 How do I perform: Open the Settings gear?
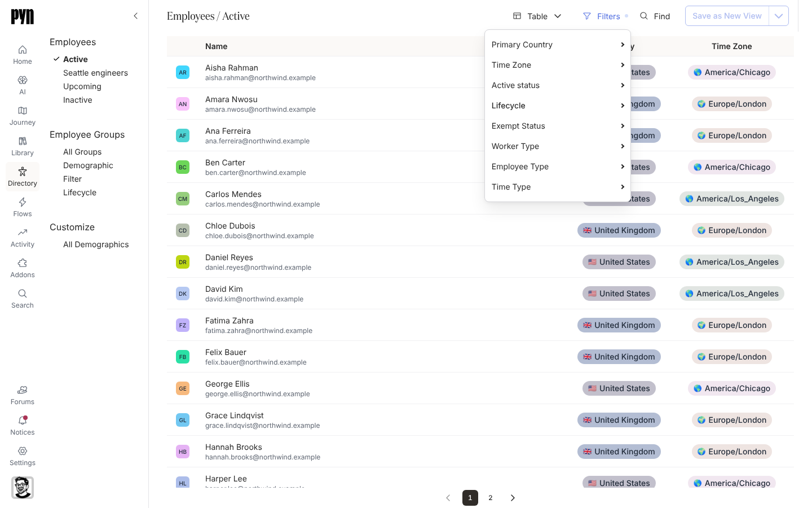tap(23, 456)
